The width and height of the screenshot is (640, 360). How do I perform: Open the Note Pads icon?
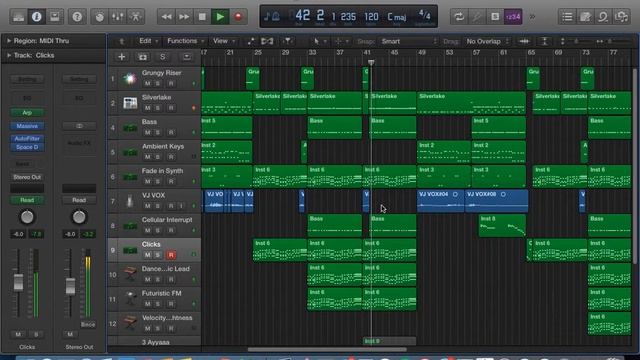(585, 17)
